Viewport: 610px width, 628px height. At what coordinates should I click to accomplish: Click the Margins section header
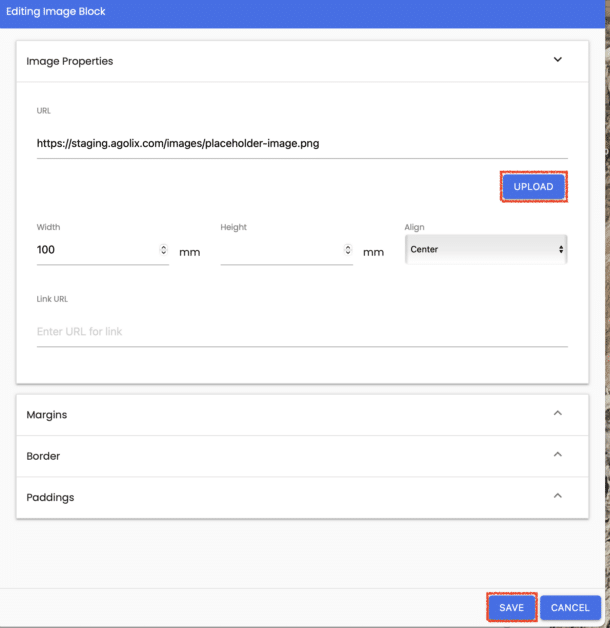(302, 415)
